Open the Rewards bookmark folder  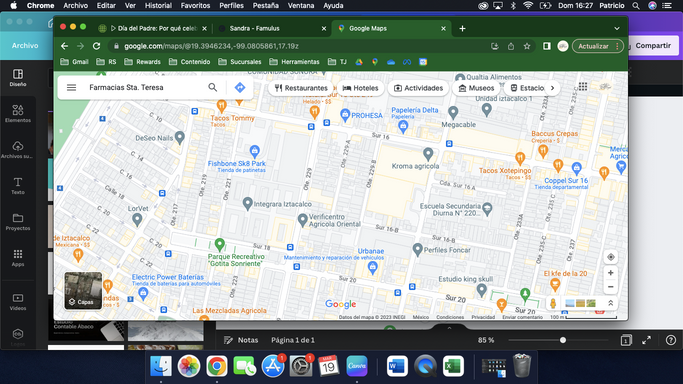(142, 62)
